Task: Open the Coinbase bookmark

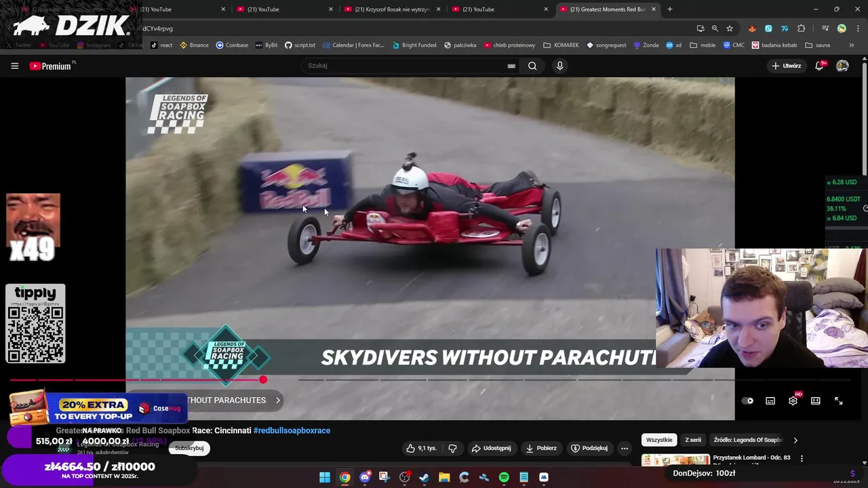Action: click(232, 45)
